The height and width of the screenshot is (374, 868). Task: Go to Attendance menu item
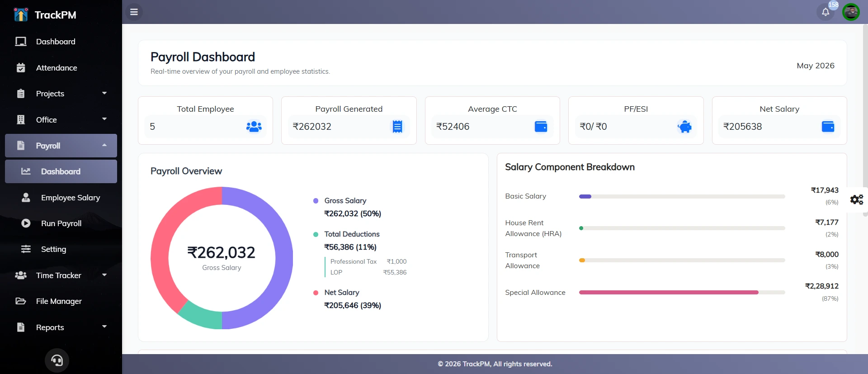(x=61, y=68)
